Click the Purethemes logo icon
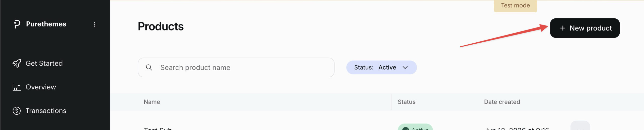 point(17,24)
